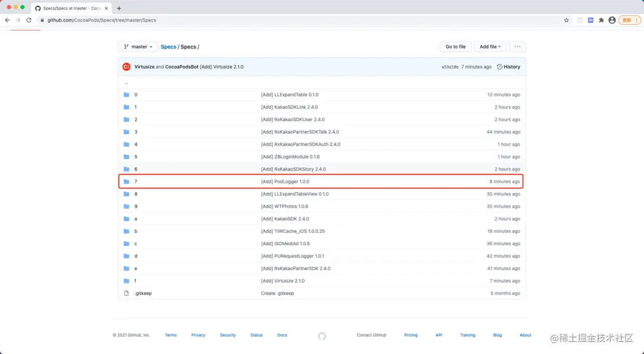This screenshot has width=644, height=354.
Task: Click the folder icon for directory f
Action: [x=126, y=281]
